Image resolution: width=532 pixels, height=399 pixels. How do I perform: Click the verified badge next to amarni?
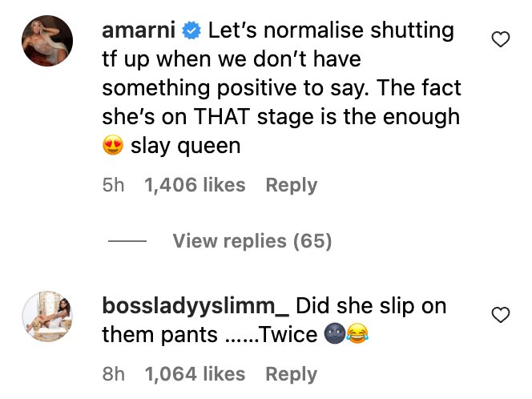click(190, 31)
